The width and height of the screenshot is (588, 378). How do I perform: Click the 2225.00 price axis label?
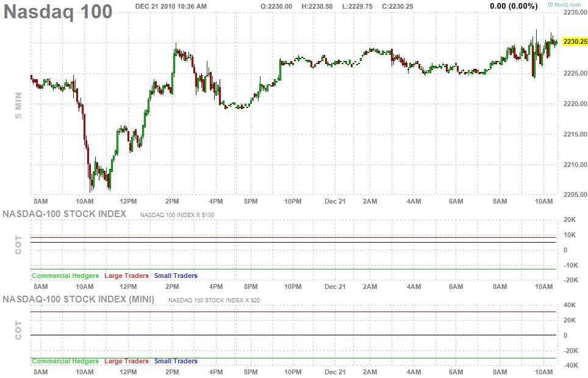tap(575, 73)
